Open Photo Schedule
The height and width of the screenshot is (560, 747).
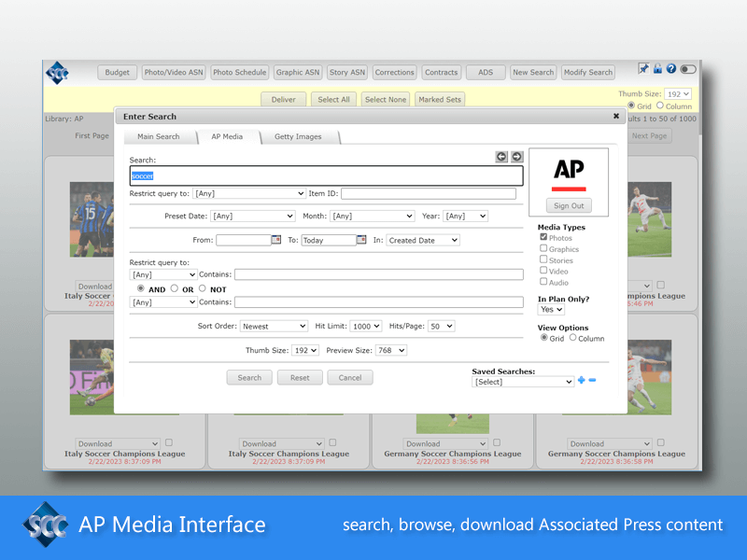coord(240,73)
